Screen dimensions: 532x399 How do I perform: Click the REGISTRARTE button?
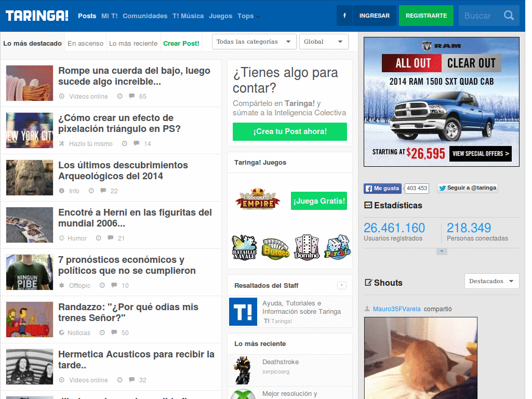426,16
